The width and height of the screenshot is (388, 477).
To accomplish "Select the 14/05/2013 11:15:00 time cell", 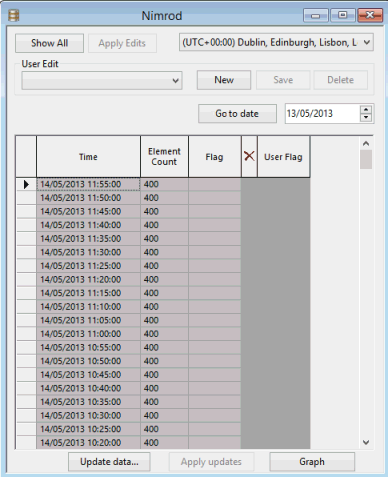I will coord(88,293).
